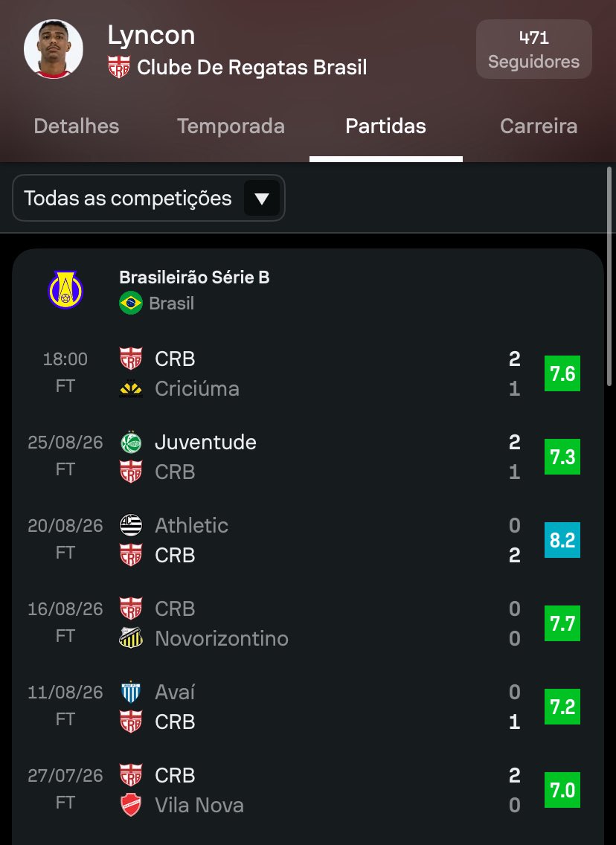The width and height of the screenshot is (616, 845).
Task: Click the 8.2 rating badge
Action: 562,540
